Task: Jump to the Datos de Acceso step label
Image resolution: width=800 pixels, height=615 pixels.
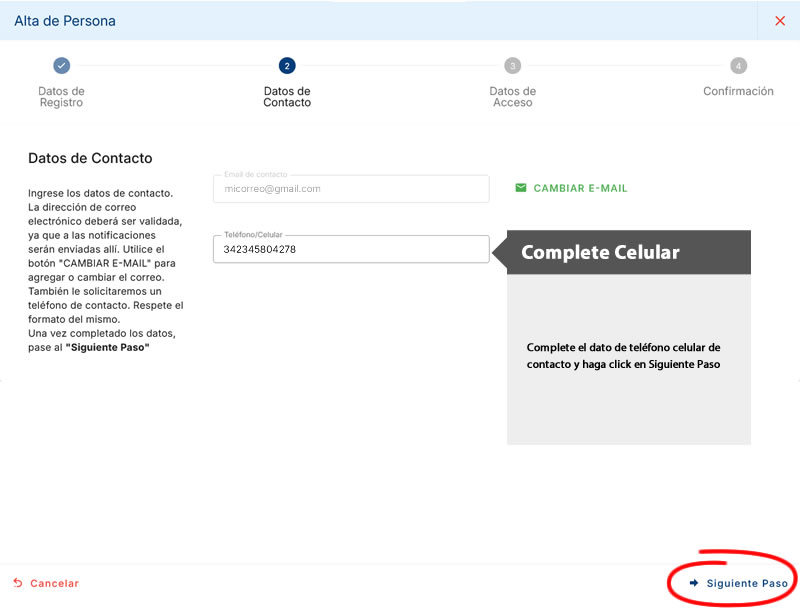Action: coord(513,97)
